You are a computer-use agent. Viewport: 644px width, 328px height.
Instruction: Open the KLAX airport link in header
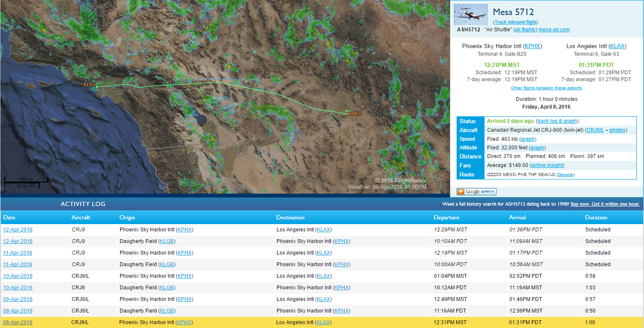[617, 46]
